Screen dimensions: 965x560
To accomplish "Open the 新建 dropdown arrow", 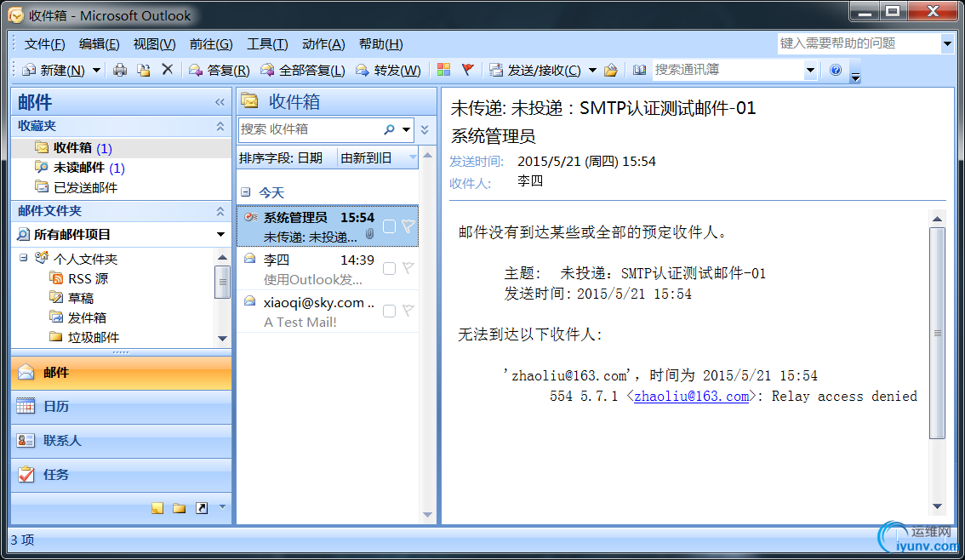I will (97, 70).
